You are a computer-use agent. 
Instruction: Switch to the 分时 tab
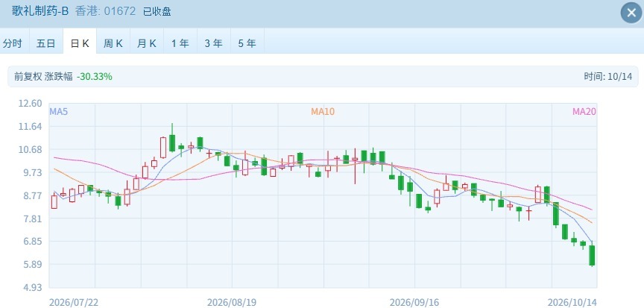(x=13, y=43)
